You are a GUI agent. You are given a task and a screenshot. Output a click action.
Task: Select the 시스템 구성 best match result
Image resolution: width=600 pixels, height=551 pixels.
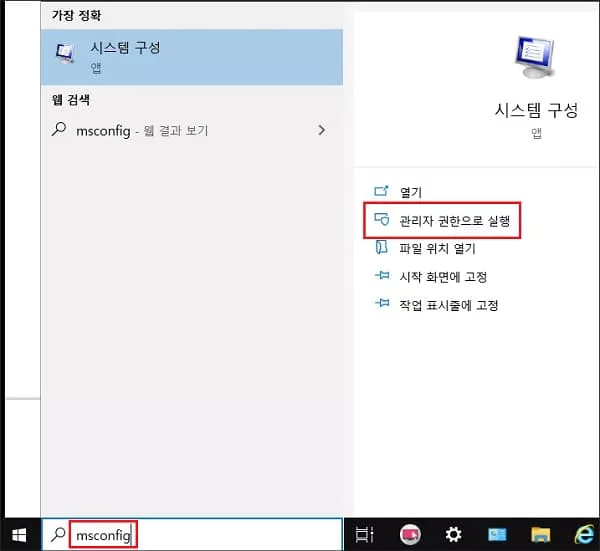[192, 57]
